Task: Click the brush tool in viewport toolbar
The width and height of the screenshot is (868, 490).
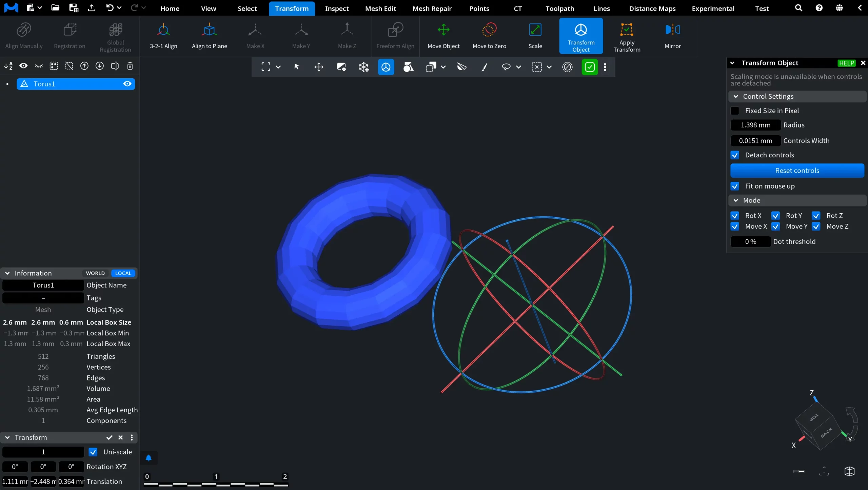Action: click(x=485, y=67)
